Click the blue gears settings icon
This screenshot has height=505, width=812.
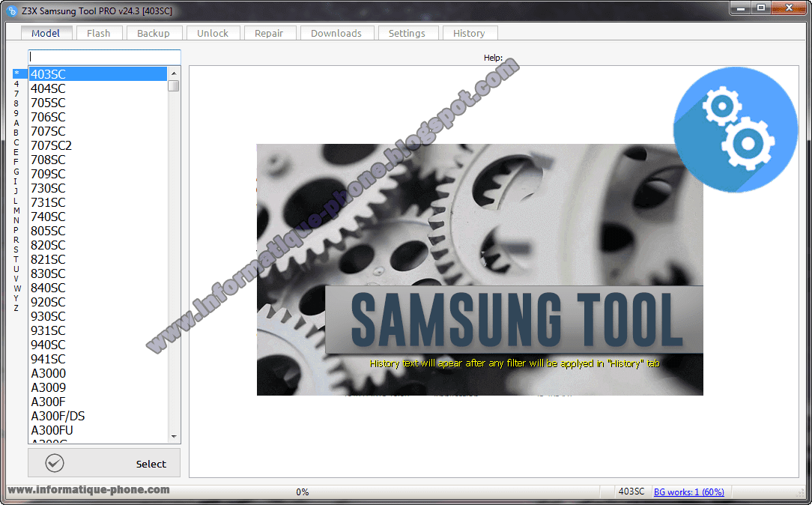[736, 130]
